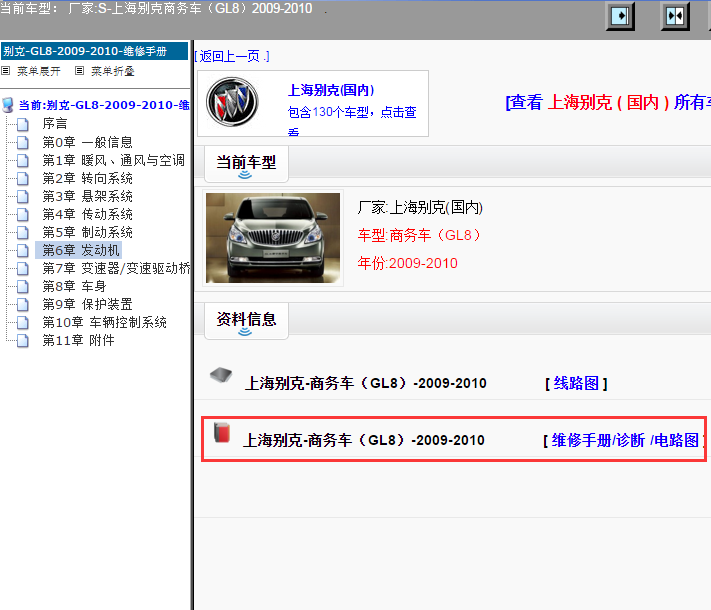The width and height of the screenshot is (711, 610).
Task: Click 包含130个车型，点击查看 link
Action: pyautogui.click(x=352, y=121)
